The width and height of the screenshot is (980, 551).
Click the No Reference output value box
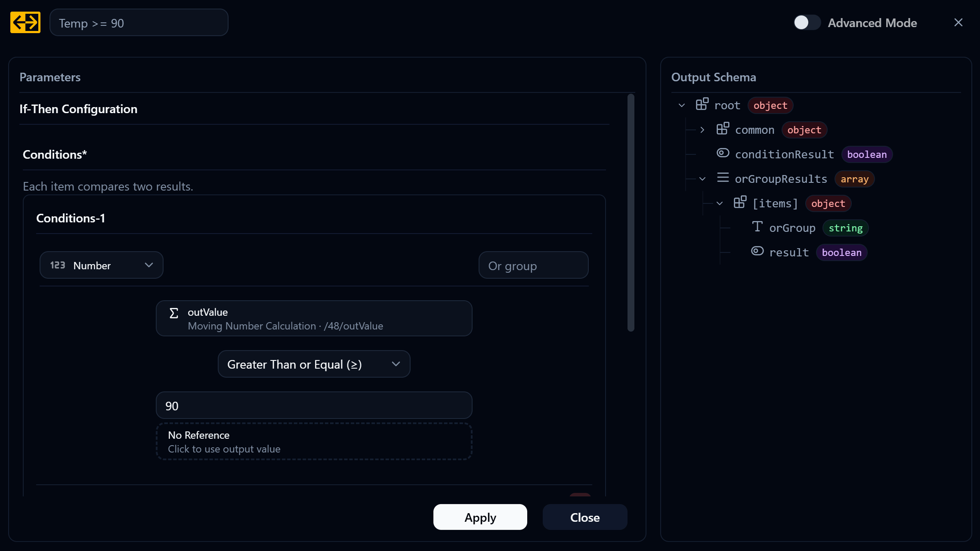[314, 442]
